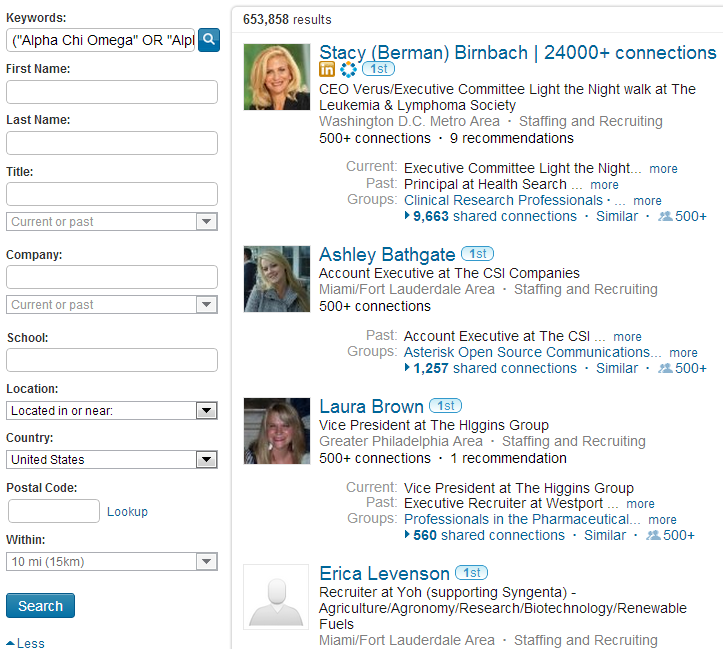Click Ashley Bathgate's profile photo

(277, 279)
